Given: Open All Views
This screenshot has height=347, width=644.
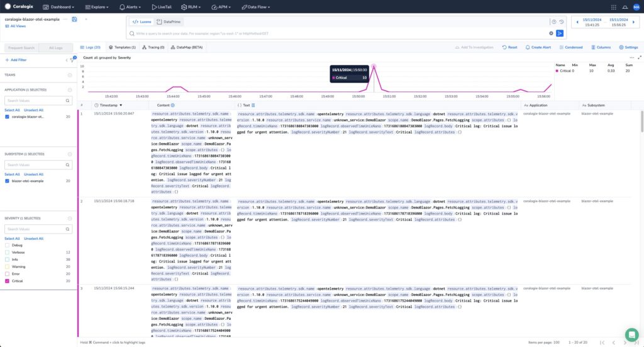Looking at the screenshot, I should (15, 26).
